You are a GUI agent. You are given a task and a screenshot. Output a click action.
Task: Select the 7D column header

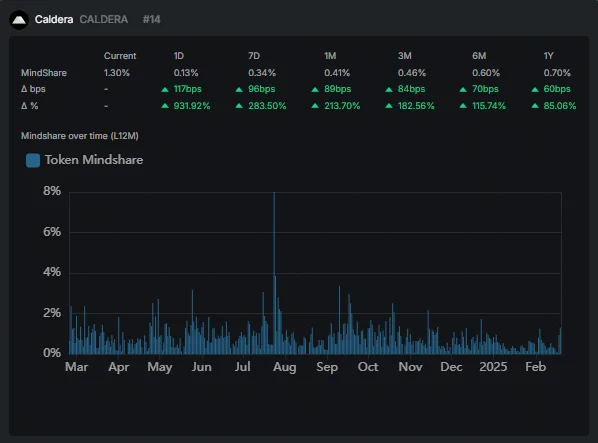point(254,56)
